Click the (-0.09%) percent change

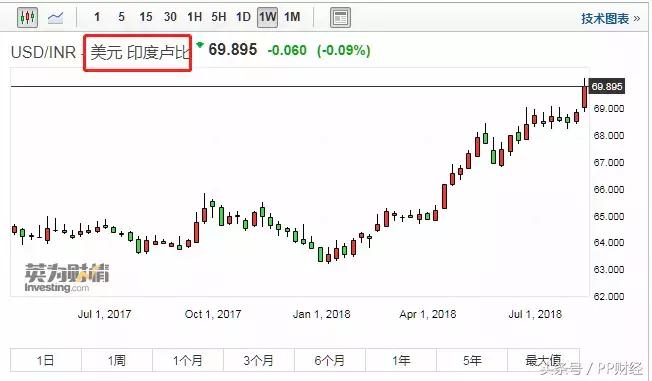pyautogui.click(x=343, y=50)
